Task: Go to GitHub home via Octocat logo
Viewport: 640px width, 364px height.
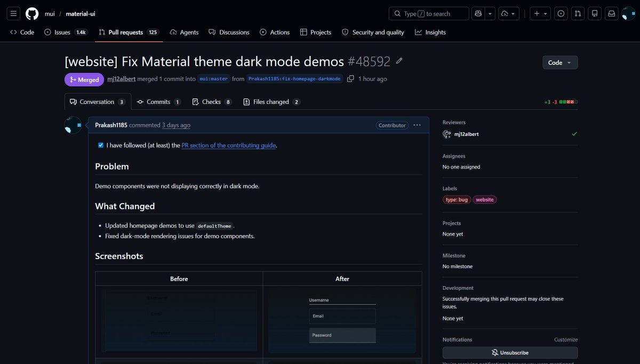Action: coord(32,14)
